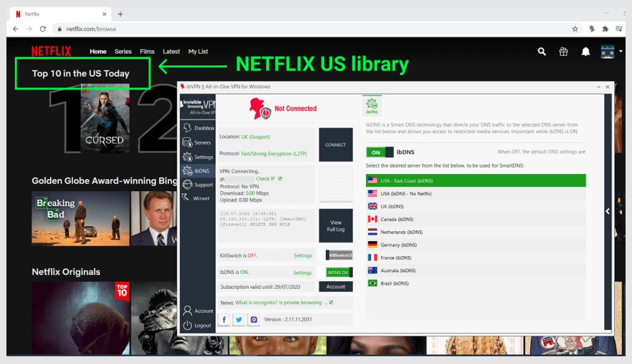The image size is (632, 364).
Task: Click the CONNECT button
Action: (x=336, y=145)
